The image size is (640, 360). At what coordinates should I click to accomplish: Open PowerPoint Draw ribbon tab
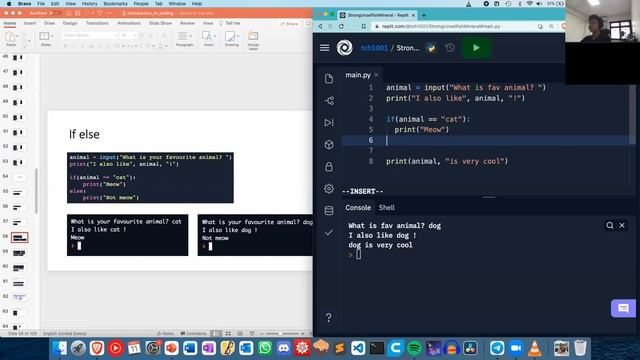coord(49,23)
